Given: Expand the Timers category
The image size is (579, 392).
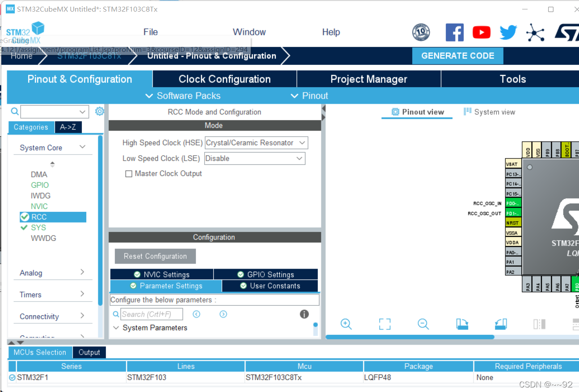Looking at the screenshot, I should pos(82,294).
